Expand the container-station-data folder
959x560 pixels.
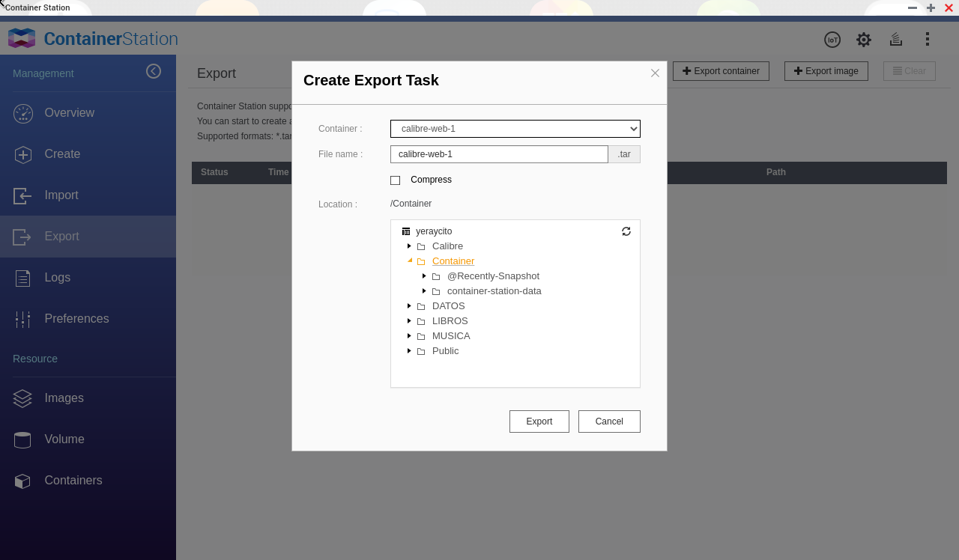pos(424,291)
